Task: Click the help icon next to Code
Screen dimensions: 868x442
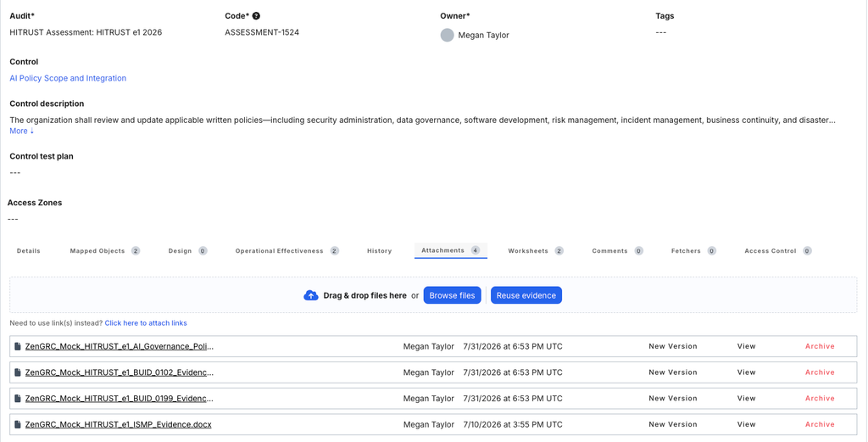Action: pyautogui.click(x=256, y=16)
